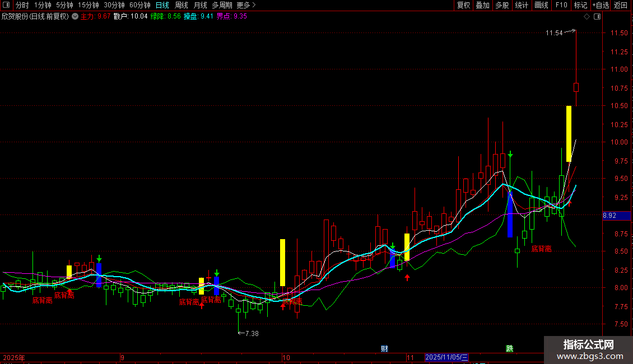Open the 画线 drawing tools
Viewport: 633px width, 364px height.
(x=541, y=5)
